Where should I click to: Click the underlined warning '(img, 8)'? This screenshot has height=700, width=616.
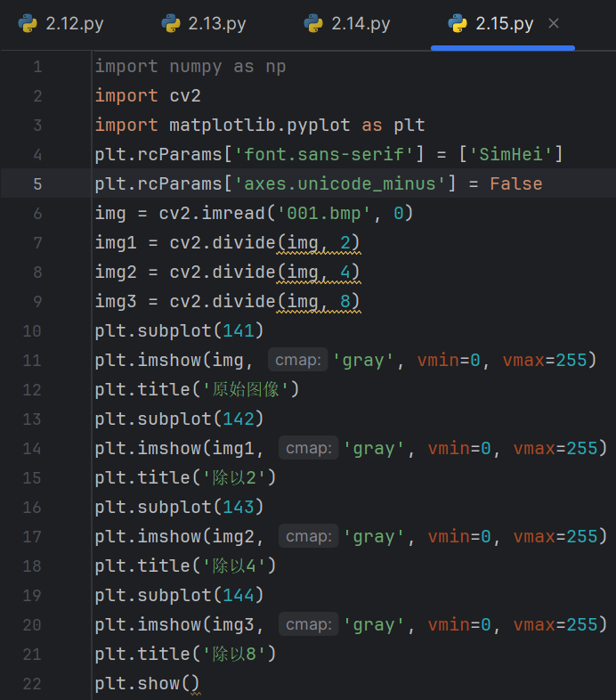click(x=319, y=302)
